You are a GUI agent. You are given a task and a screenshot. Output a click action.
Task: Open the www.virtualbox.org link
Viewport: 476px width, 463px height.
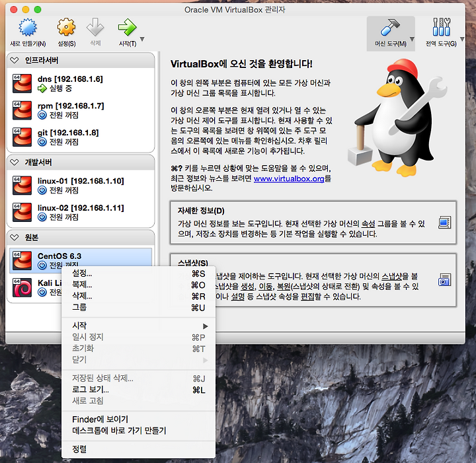coord(289,178)
